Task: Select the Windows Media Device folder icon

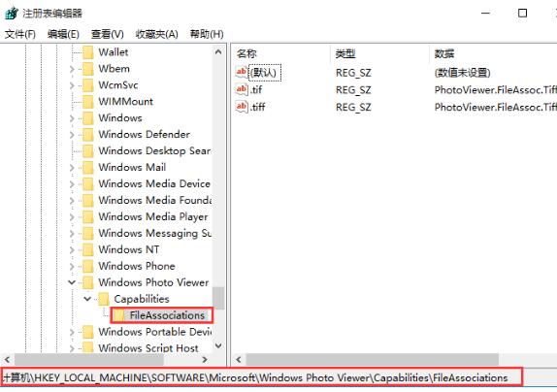Action: tap(87, 184)
